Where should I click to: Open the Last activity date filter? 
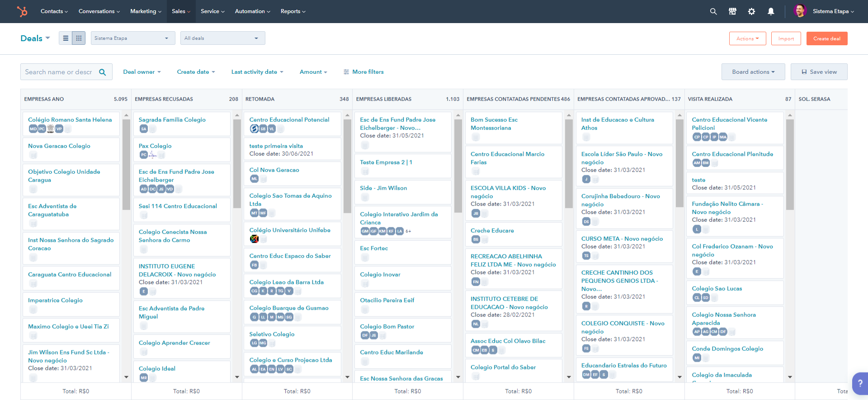[x=257, y=72]
